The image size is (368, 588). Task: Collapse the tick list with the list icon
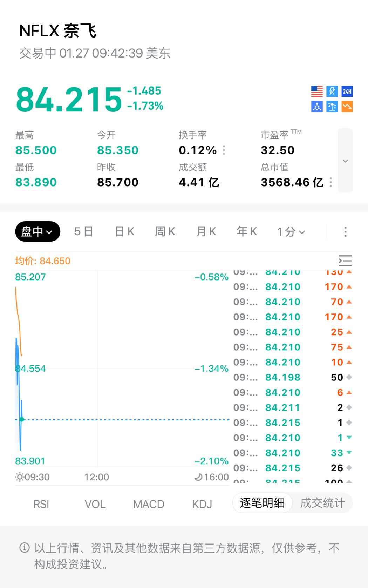click(x=345, y=261)
